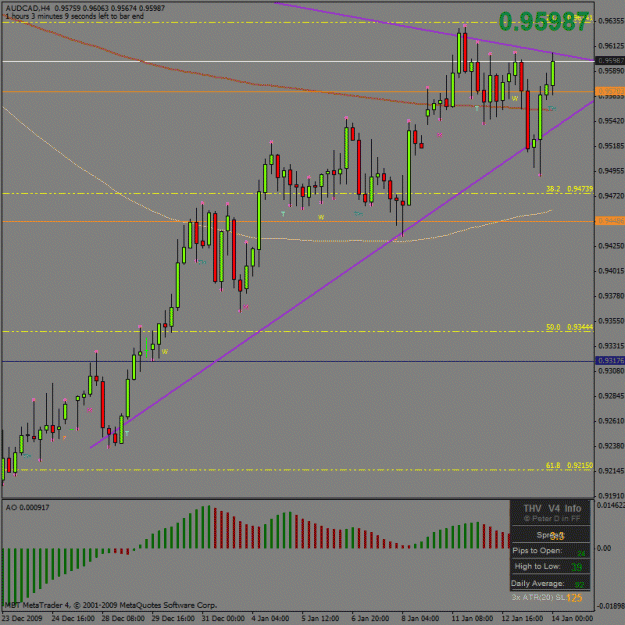Click the 'High to Low:' label
Screen dimensions: 625x625
pos(537,566)
